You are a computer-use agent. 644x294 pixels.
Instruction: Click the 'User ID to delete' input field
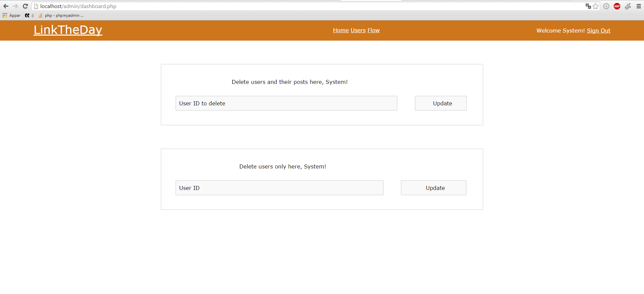286,103
